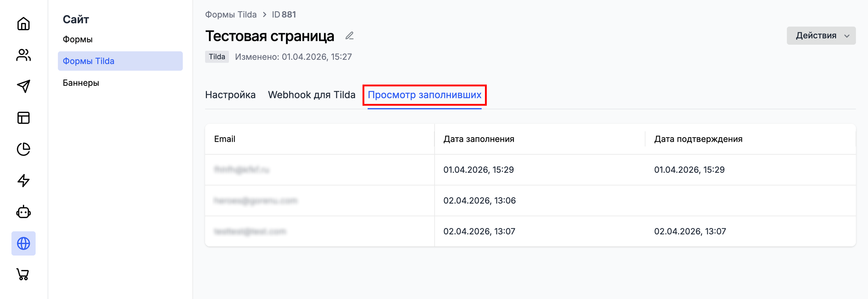Viewport: 868px width, 299px height.
Task: Edit page title with pencil icon
Action: tap(350, 36)
